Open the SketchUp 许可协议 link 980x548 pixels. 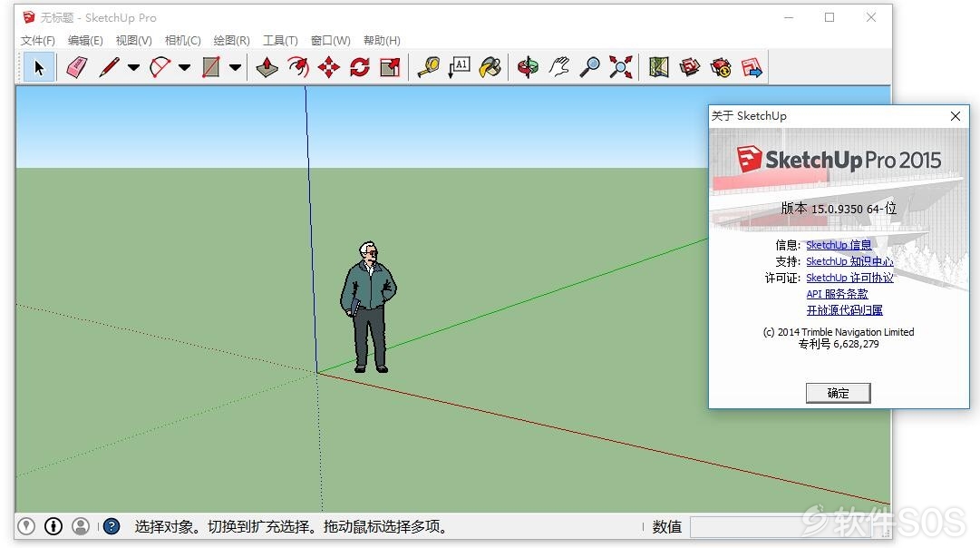pyautogui.click(x=849, y=278)
